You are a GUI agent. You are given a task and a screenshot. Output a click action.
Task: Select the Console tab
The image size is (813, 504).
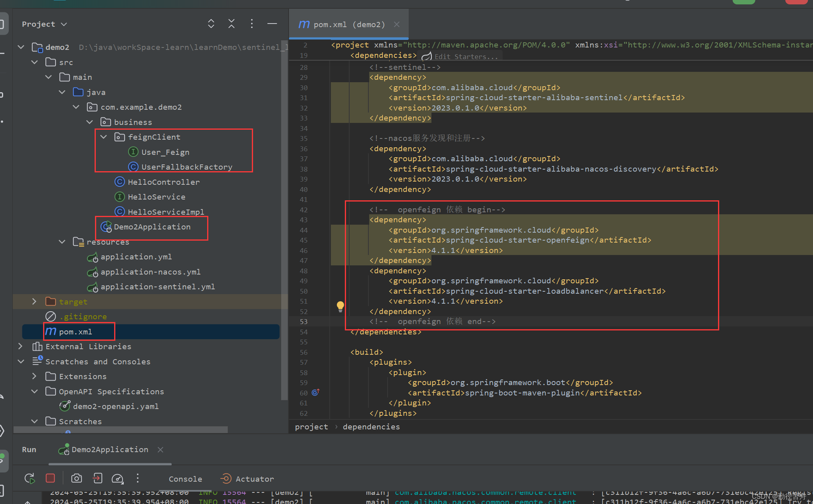[185, 479]
